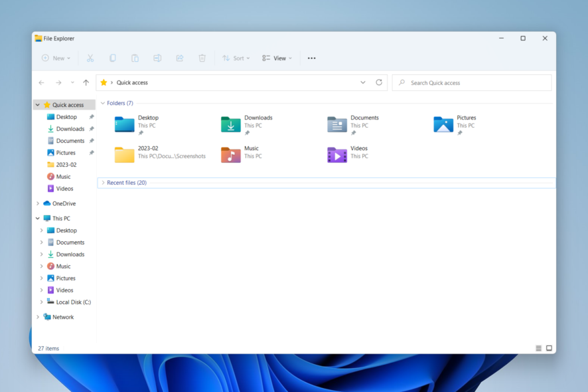Unpin Desktop from Quick access
Image resolution: width=588 pixels, height=392 pixels.
93,116
